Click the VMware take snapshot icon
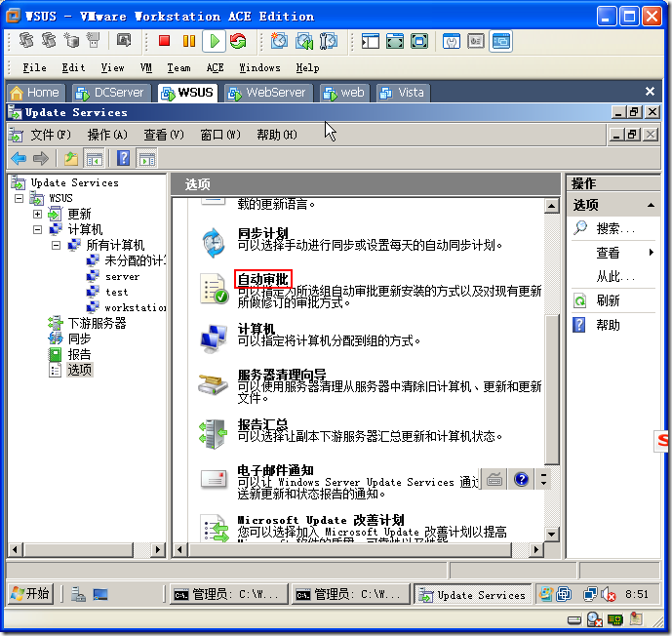This screenshot has height=636, width=672. pyautogui.click(x=279, y=41)
